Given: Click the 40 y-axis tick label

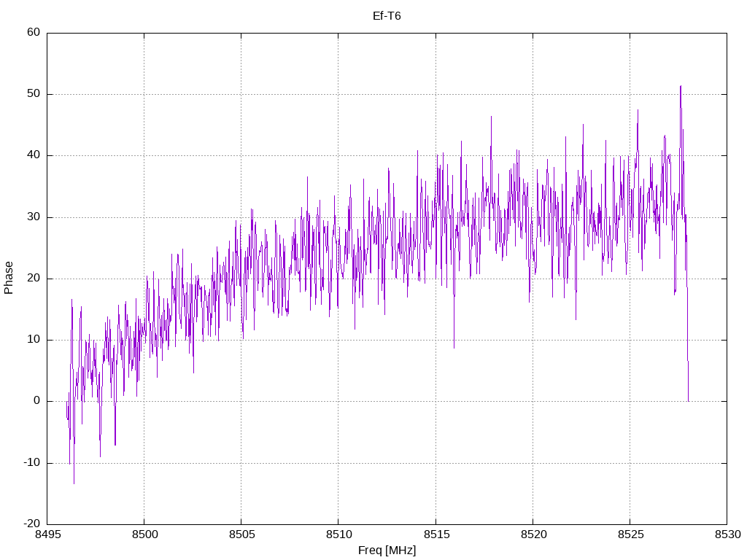Looking at the screenshot, I should tap(34, 155).
